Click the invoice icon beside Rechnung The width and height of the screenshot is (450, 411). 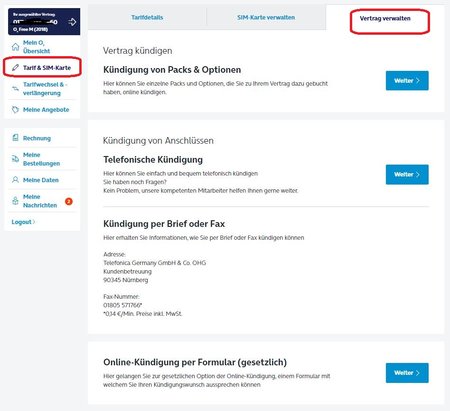[15, 138]
